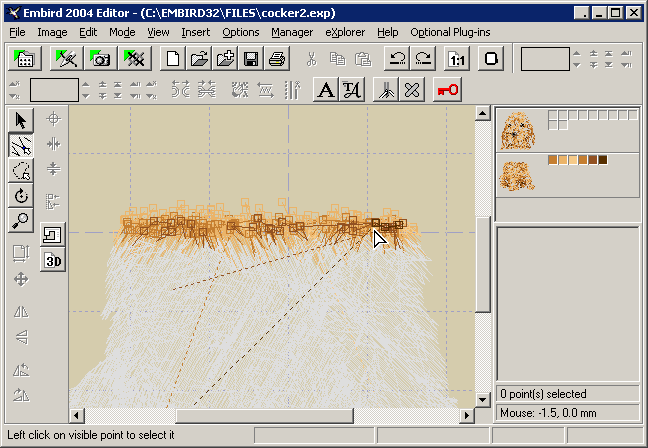The height and width of the screenshot is (448, 648).
Task: Click the grayed-out paste clipboard icon
Action: pyautogui.click(x=363, y=59)
